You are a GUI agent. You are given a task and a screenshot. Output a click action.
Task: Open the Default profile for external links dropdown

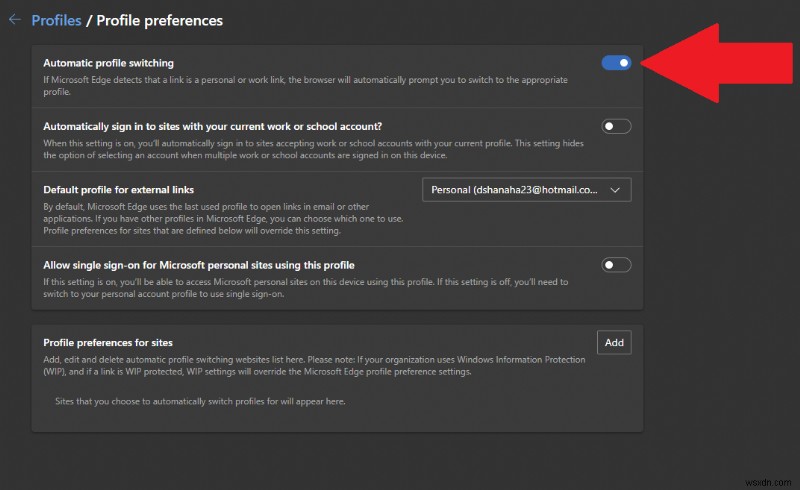click(x=527, y=189)
